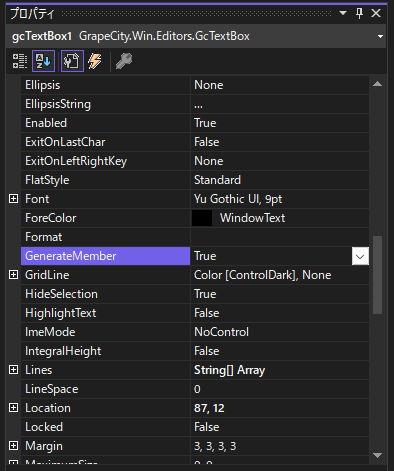394x471 pixels.
Task: Open Property Pages wrench icon
Action: 124,61
